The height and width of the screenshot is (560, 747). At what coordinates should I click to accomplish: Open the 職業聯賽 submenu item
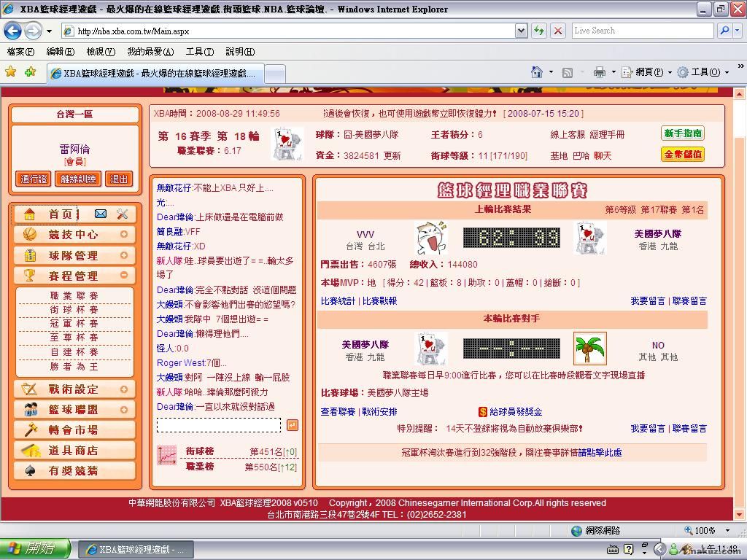pos(74,296)
